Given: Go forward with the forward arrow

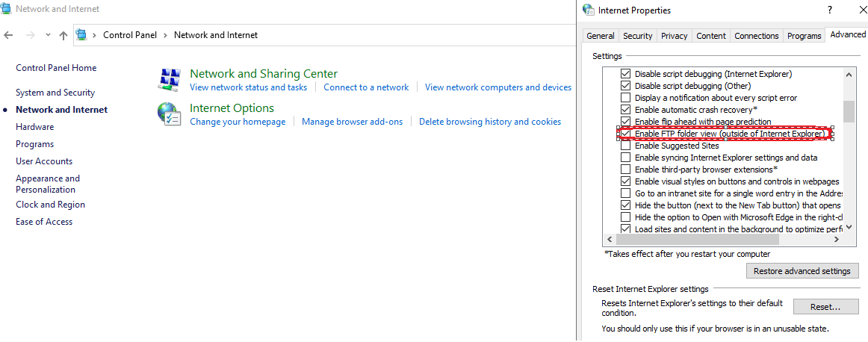Looking at the screenshot, I should [31, 35].
